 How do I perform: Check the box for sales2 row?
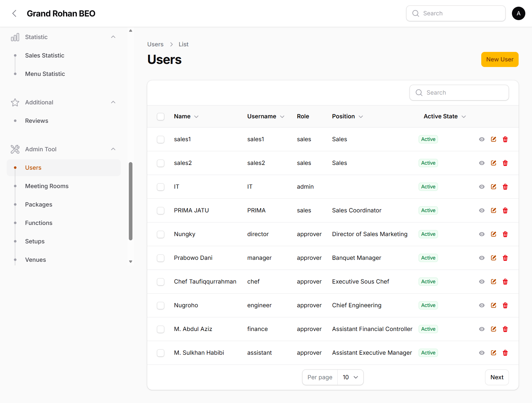(161, 163)
